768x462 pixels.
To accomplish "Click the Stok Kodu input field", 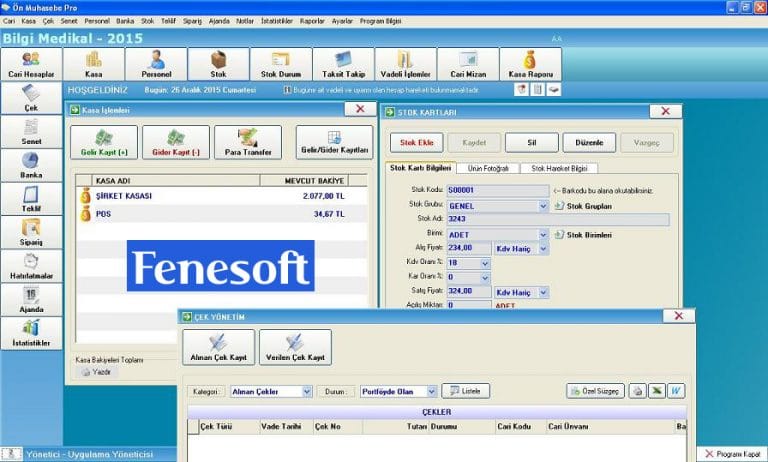I will [x=497, y=190].
